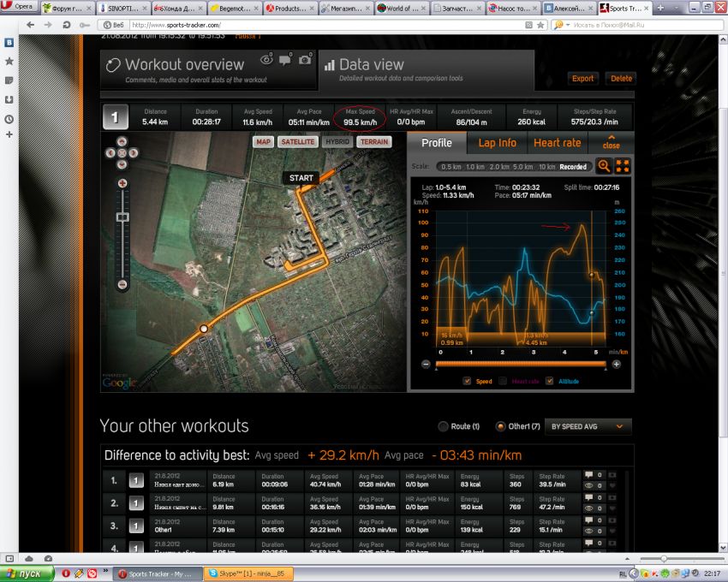Open the Profile chart tab
The height and width of the screenshot is (582, 728).
(437, 143)
